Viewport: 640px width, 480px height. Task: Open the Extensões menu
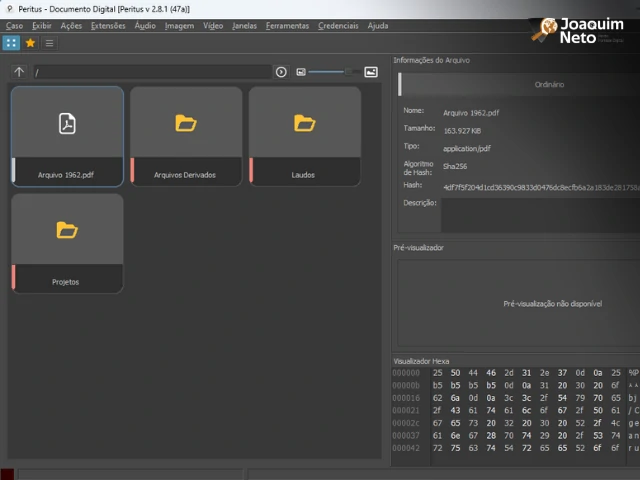108,26
